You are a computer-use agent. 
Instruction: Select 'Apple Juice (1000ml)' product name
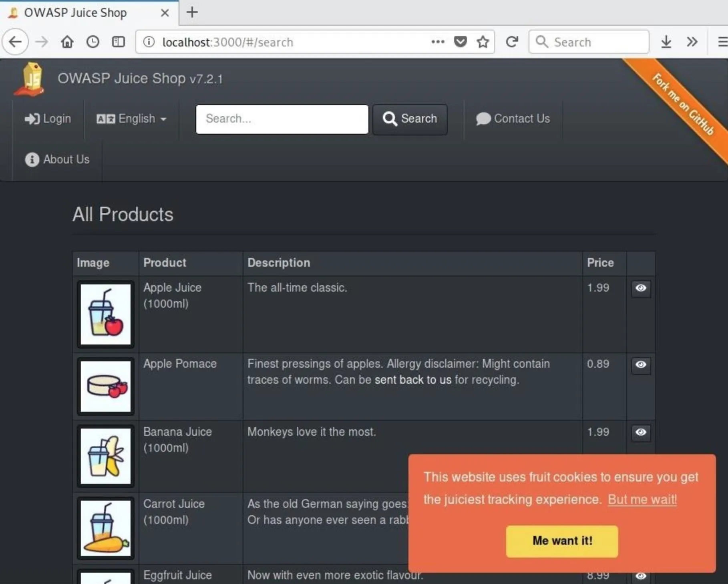click(x=172, y=296)
